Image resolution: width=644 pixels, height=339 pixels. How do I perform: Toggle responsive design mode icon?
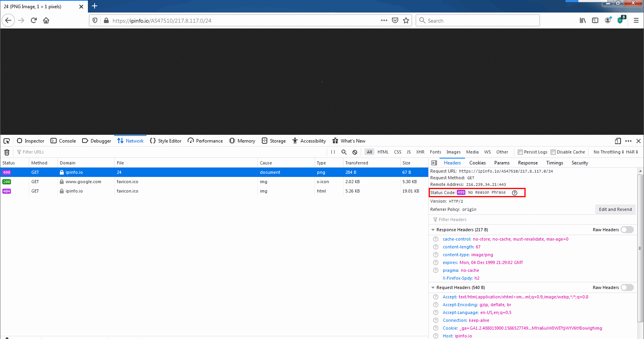(618, 141)
